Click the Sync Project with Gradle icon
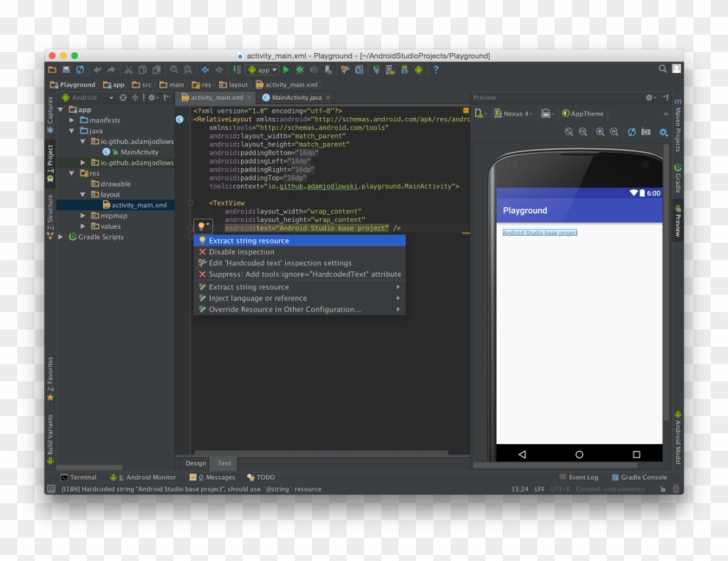The height and width of the screenshot is (561, 728). point(376,69)
